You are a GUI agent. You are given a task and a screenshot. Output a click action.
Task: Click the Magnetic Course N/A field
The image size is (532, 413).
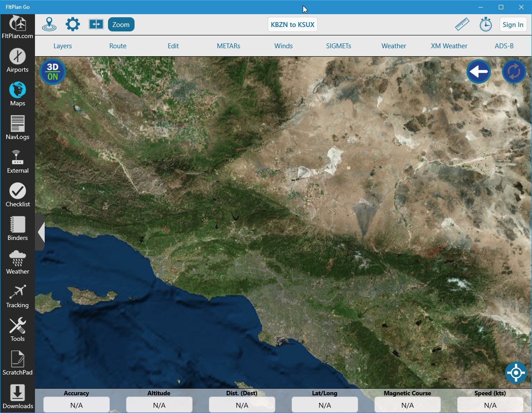pyautogui.click(x=407, y=405)
